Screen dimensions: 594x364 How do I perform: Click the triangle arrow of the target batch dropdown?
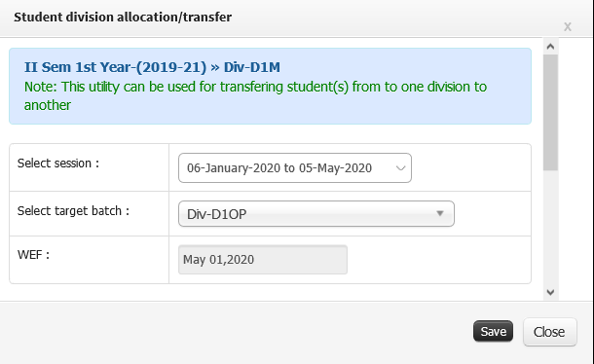440,213
